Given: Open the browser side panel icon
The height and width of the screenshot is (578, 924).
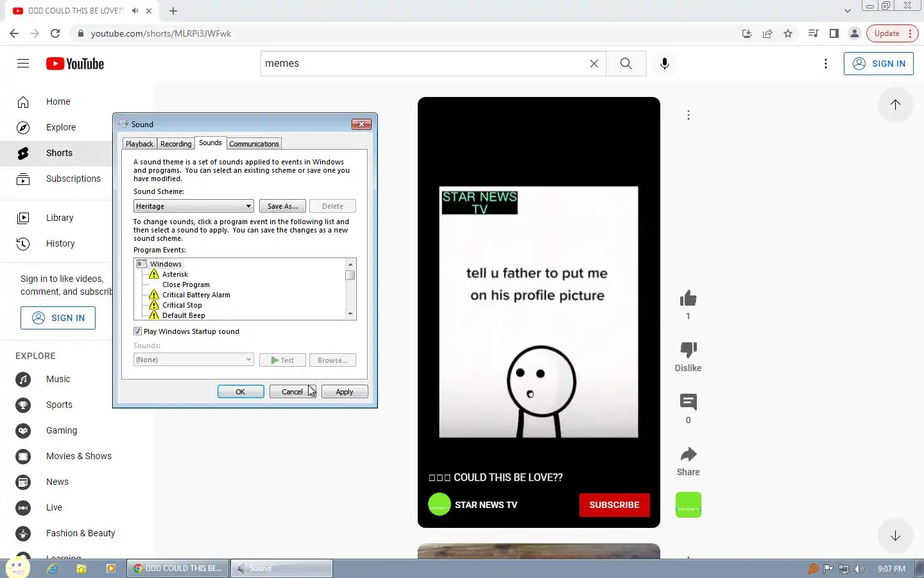Looking at the screenshot, I should (834, 33).
